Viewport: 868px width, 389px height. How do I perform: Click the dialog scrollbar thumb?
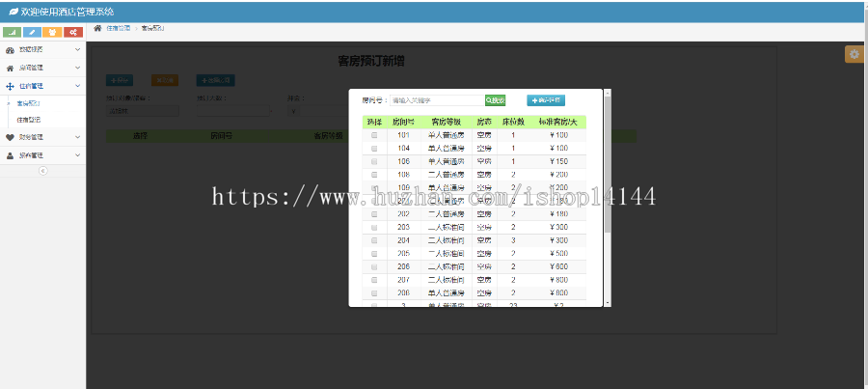(x=608, y=163)
